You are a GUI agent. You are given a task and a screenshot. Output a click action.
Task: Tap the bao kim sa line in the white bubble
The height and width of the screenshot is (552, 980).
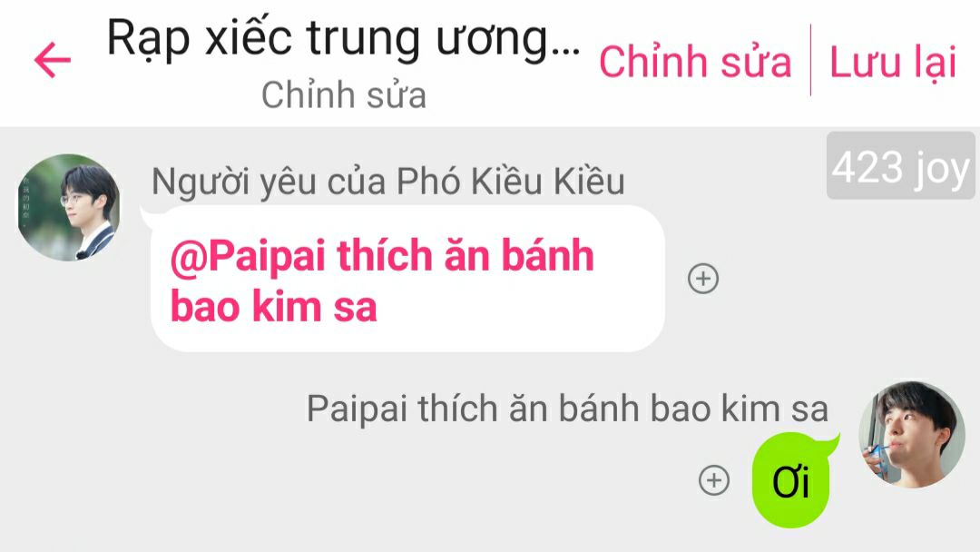[274, 306]
